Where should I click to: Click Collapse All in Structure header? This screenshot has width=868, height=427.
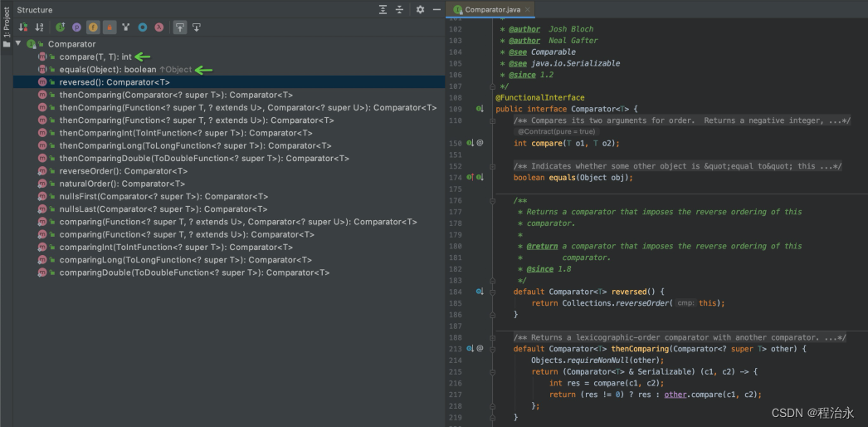click(400, 9)
